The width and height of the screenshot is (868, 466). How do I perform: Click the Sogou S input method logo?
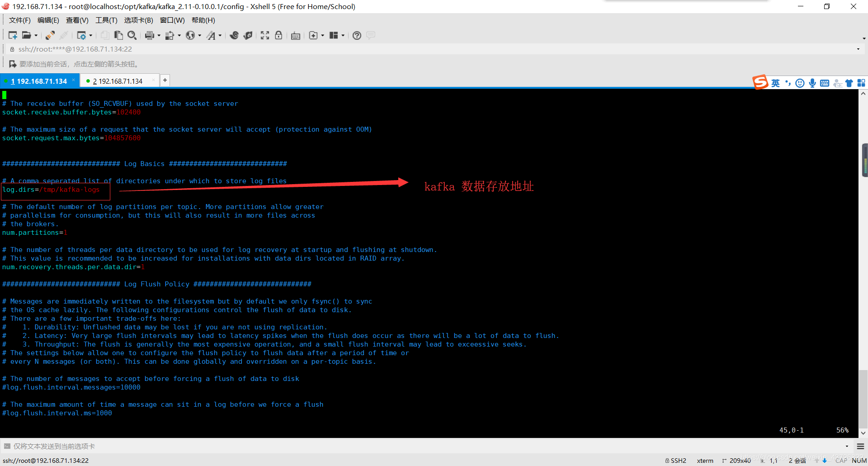[x=760, y=82]
